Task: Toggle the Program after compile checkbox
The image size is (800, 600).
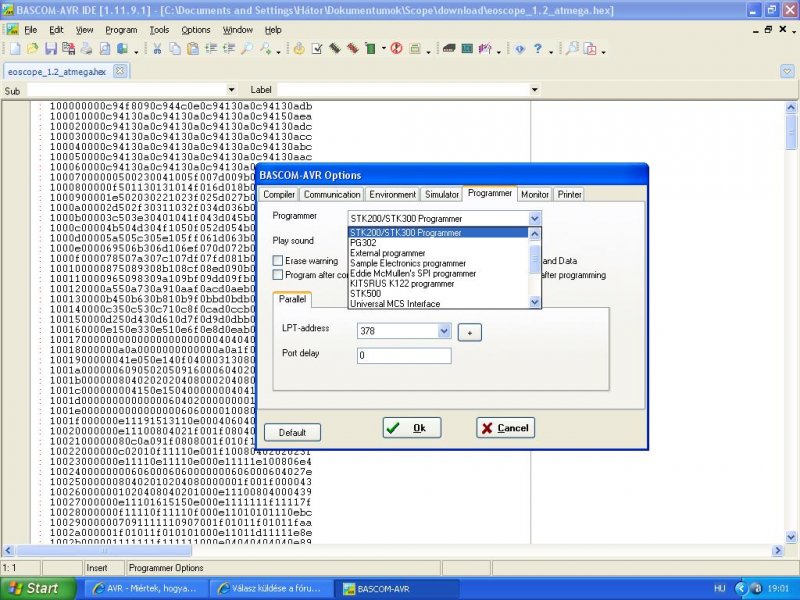Action: pyautogui.click(x=278, y=275)
